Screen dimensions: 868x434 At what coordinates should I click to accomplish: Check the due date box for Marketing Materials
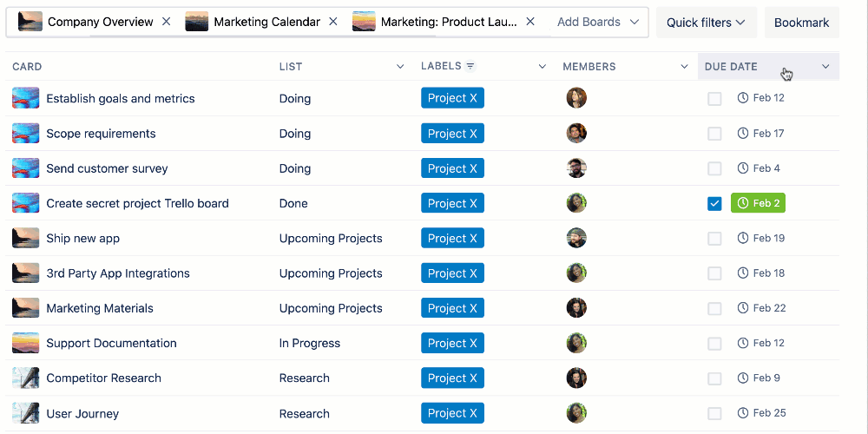pos(714,308)
